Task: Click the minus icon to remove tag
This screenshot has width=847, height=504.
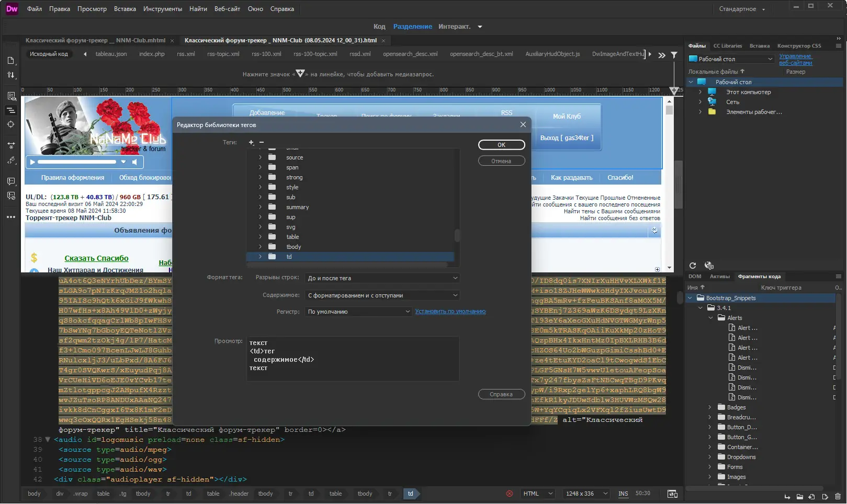Action: coord(262,143)
